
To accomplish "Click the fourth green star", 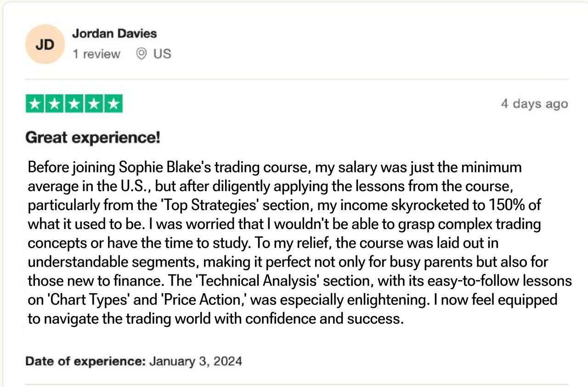I will (x=93, y=103).
